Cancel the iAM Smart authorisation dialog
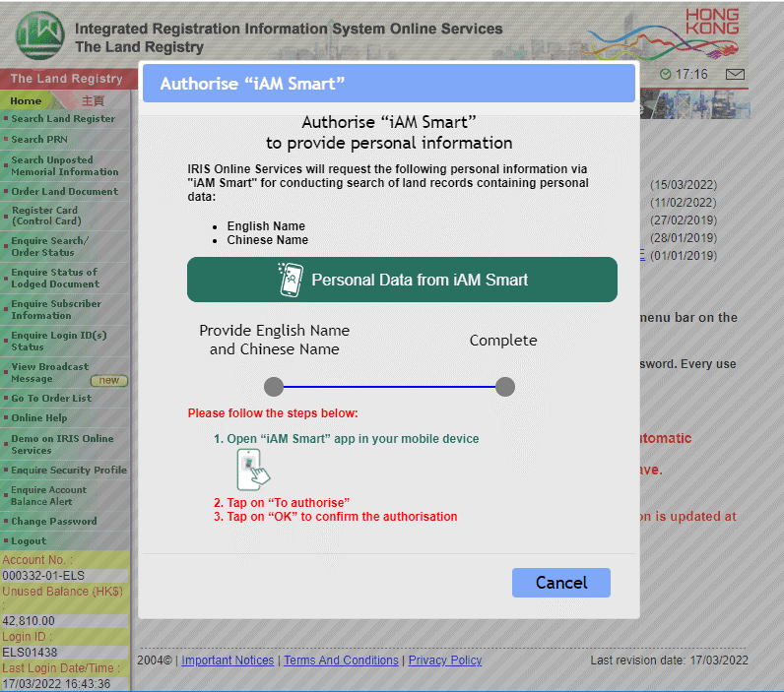This screenshot has height=692, width=784. 560,583
